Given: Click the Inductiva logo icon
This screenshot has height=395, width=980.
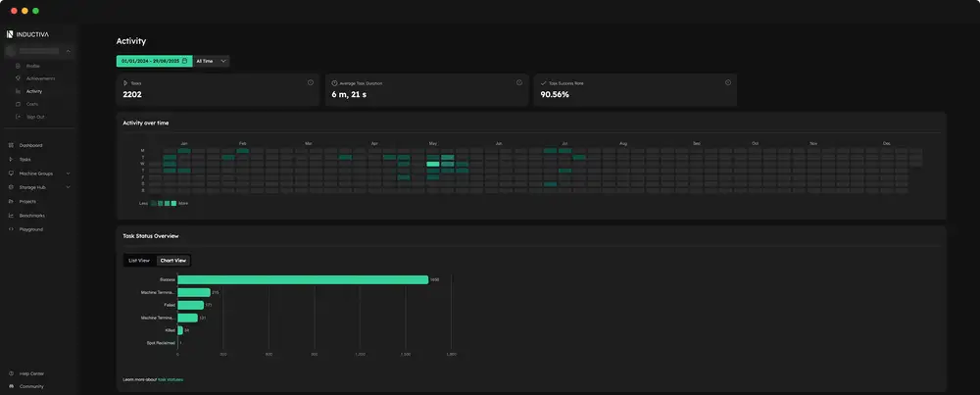Looking at the screenshot, I should coord(10,34).
